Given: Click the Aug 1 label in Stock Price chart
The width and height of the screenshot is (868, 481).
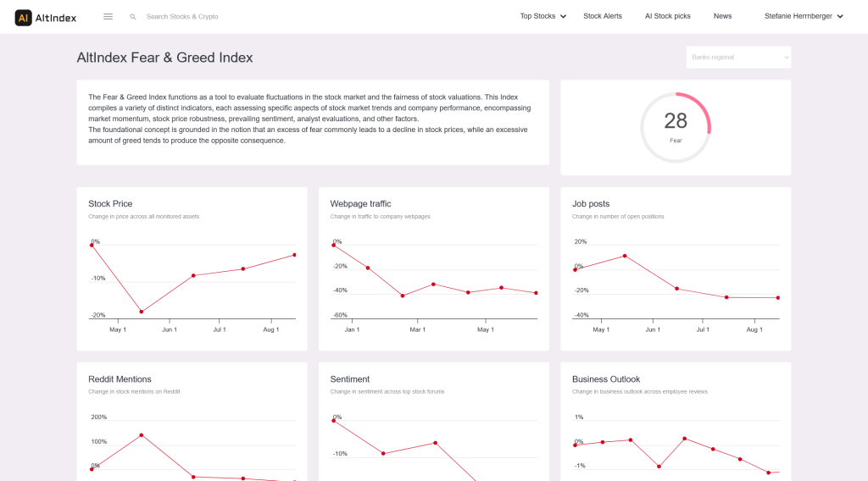Looking at the screenshot, I should [270, 329].
